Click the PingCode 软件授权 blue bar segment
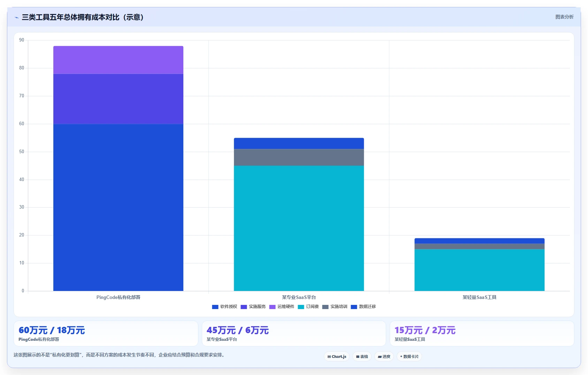 tap(118, 208)
